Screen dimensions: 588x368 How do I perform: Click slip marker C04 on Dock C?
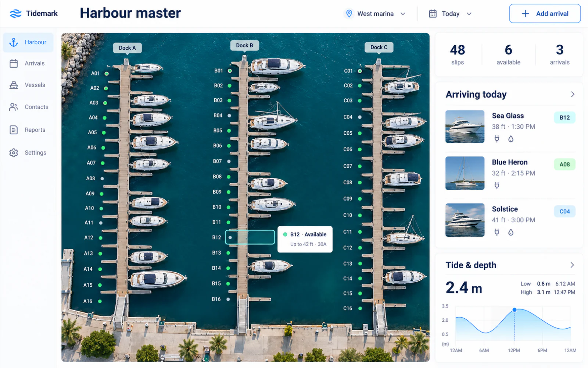(360, 117)
